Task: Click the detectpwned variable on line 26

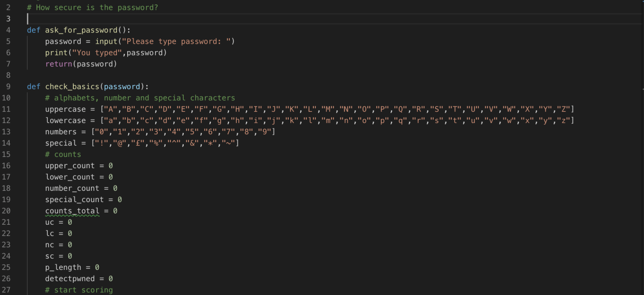Action: (69, 278)
